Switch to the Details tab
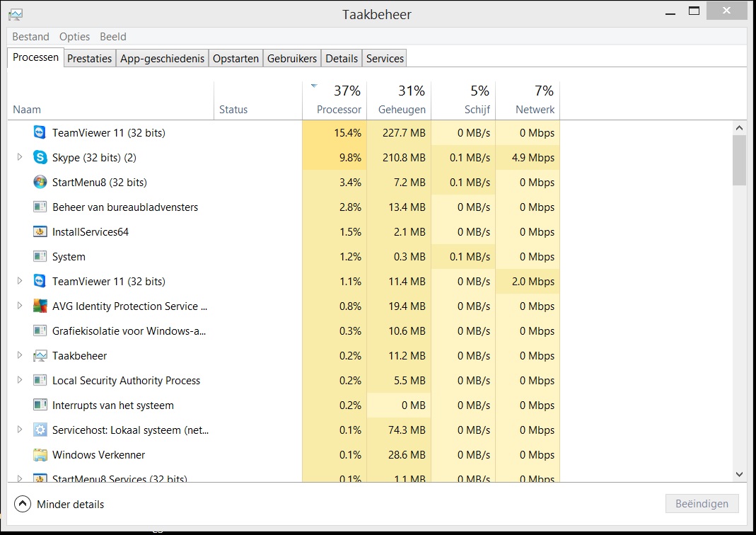This screenshot has height=535, width=756. (342, 58)
